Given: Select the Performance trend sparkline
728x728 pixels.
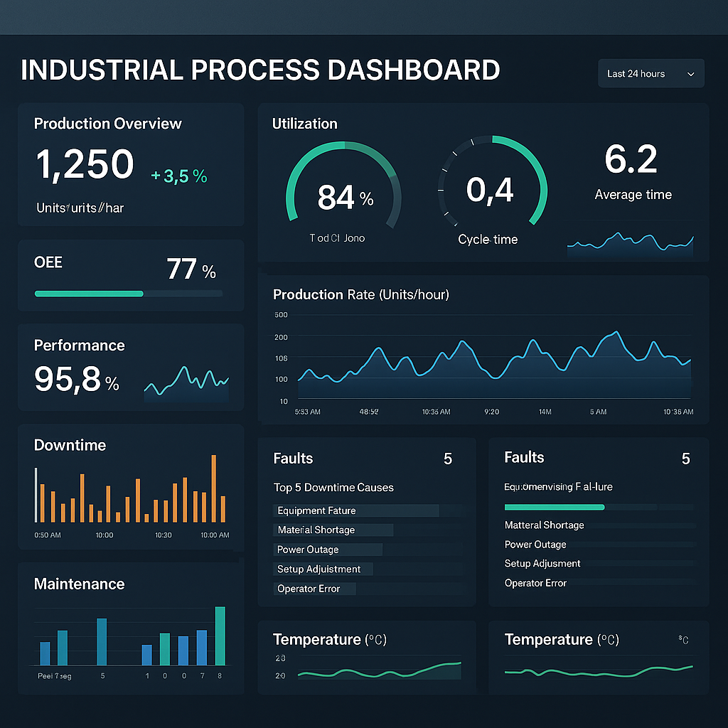Looking at the screenshot, I should coord(186,379).
